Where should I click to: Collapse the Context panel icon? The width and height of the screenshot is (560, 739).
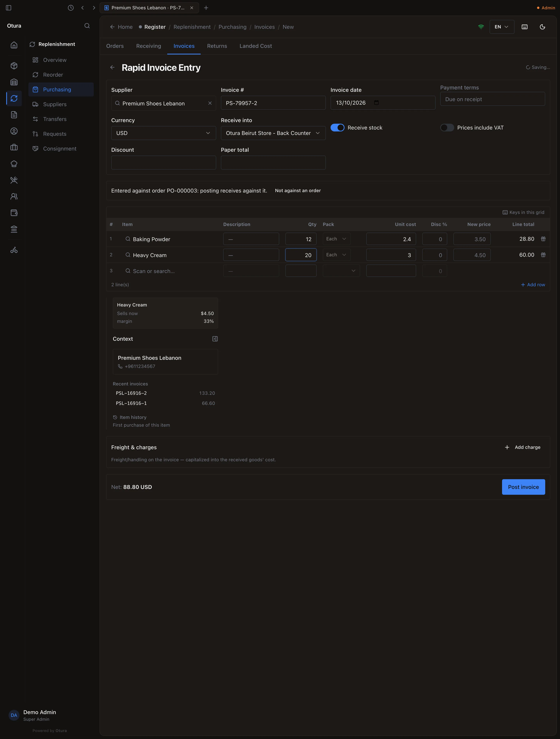pos(215,339)
